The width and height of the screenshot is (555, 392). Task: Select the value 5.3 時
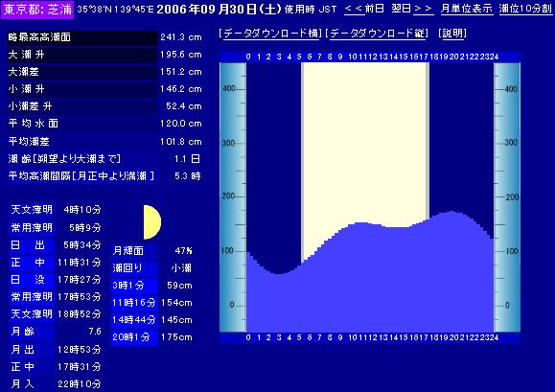click(x=188, y=175)
